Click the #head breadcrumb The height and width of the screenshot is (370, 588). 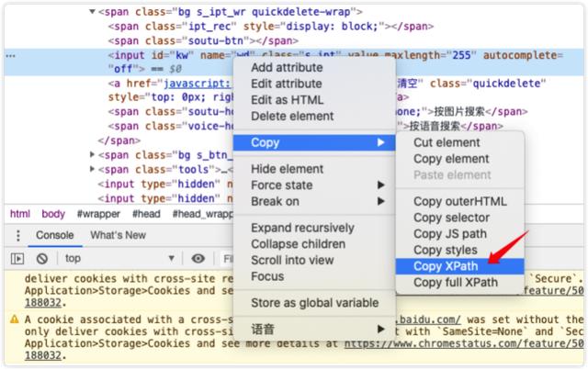pos(146,214)
